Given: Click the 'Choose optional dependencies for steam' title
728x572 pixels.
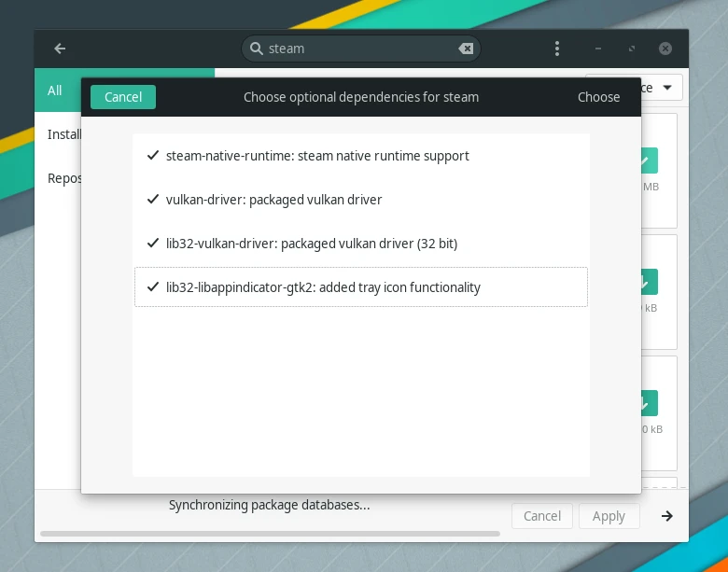Looking at the screenshot, I should (x=361, y=97).
